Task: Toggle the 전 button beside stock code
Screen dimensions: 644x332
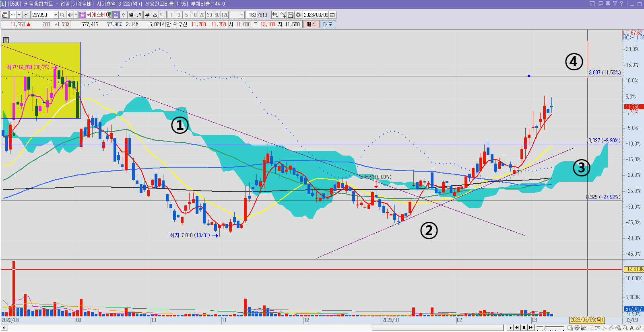Action: [26, 15]
